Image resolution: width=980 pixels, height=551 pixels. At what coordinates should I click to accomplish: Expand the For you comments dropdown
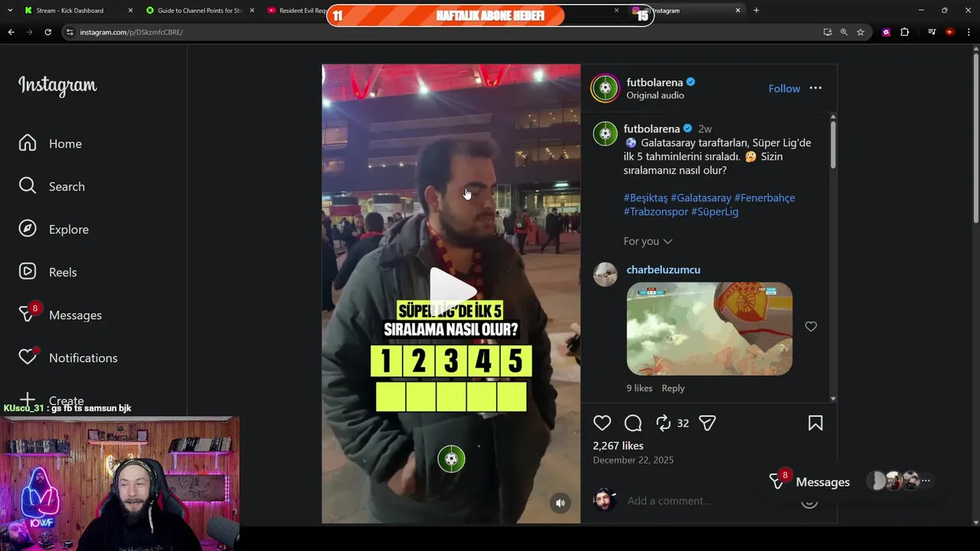click(x=648, y=241)
